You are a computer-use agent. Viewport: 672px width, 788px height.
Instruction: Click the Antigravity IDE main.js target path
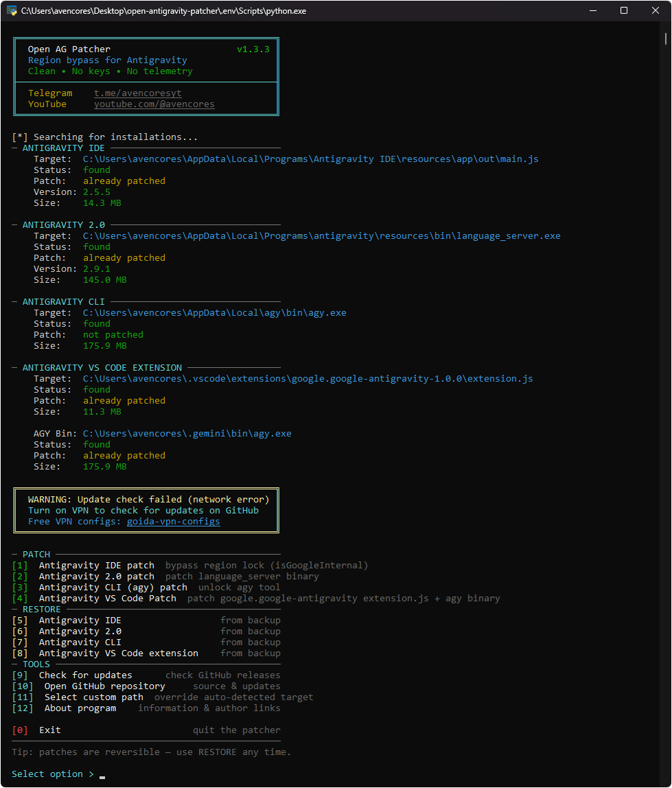click(x=311, y=159)
